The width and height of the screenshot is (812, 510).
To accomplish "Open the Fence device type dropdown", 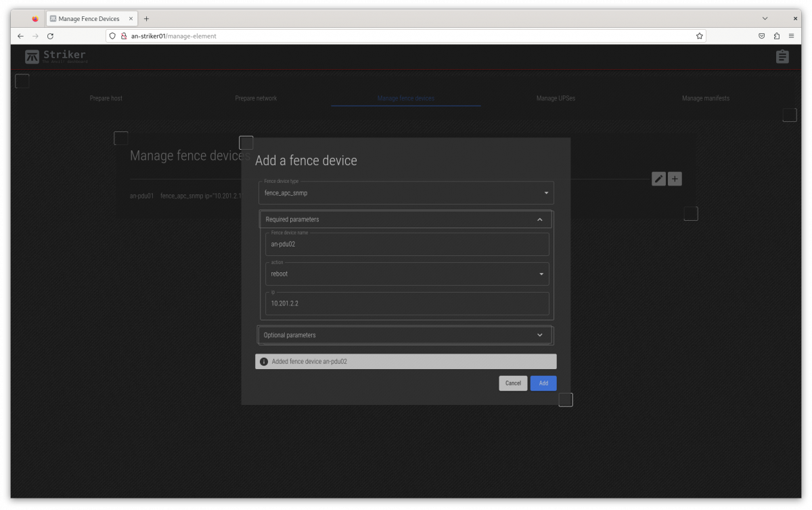I will [406, 193].
